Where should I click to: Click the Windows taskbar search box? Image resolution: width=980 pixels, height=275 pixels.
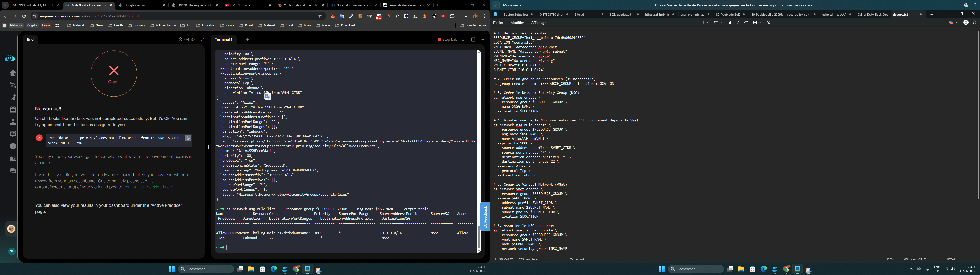tap(206, 269)
